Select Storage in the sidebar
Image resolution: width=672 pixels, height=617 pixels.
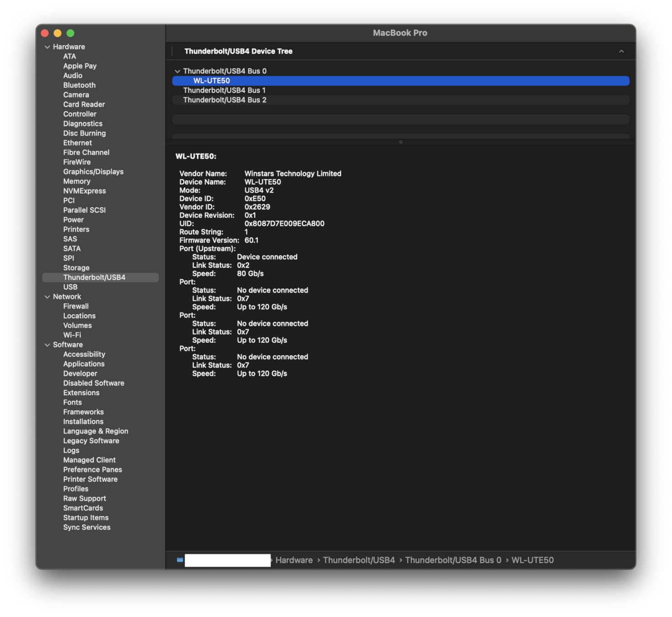click(76, 268)
